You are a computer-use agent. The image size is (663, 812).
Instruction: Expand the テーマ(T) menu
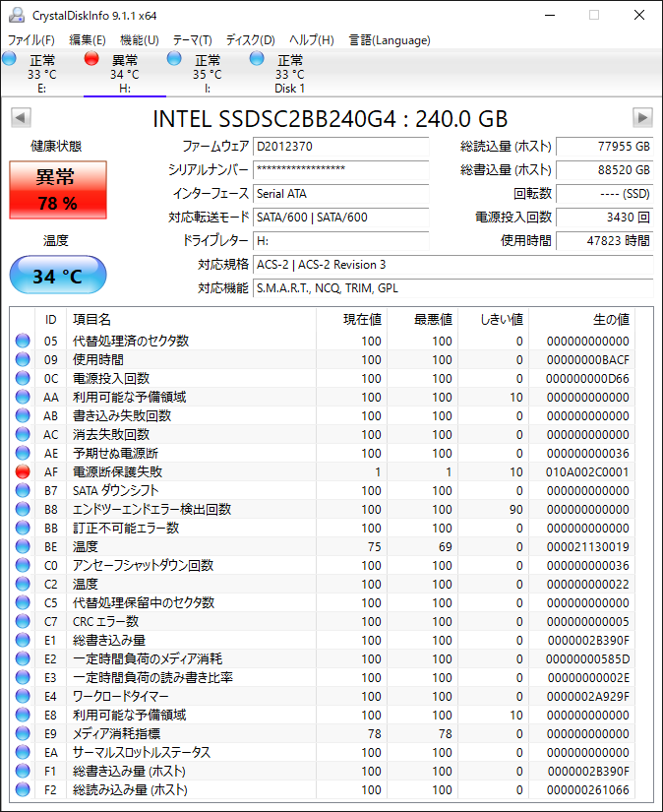point(192,40)
